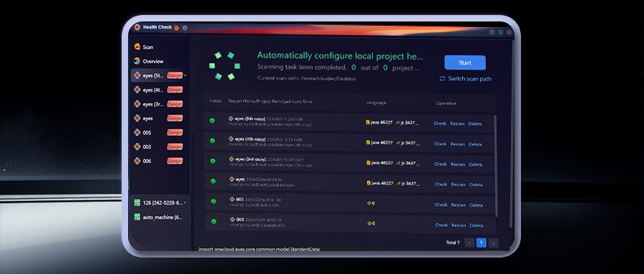Click Danger badge on eyes (4t... sidebar item
Screen dimensions: 644x274
pos(175,89)
